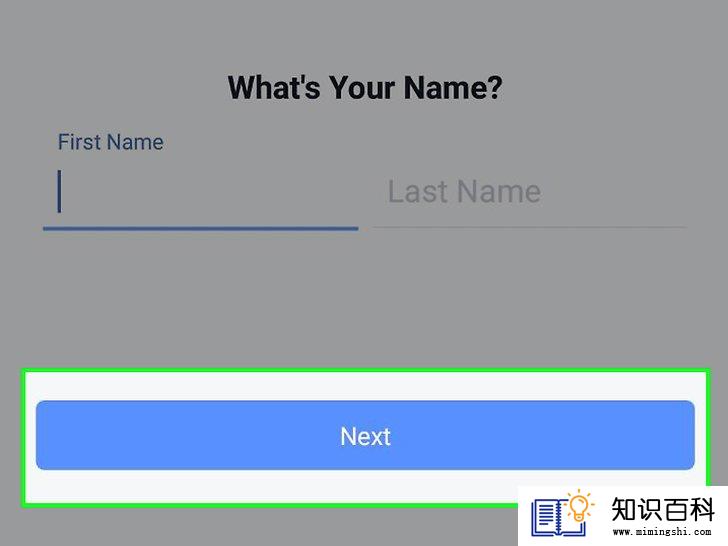Click white panel area above Next button

[x=365, y=387]
